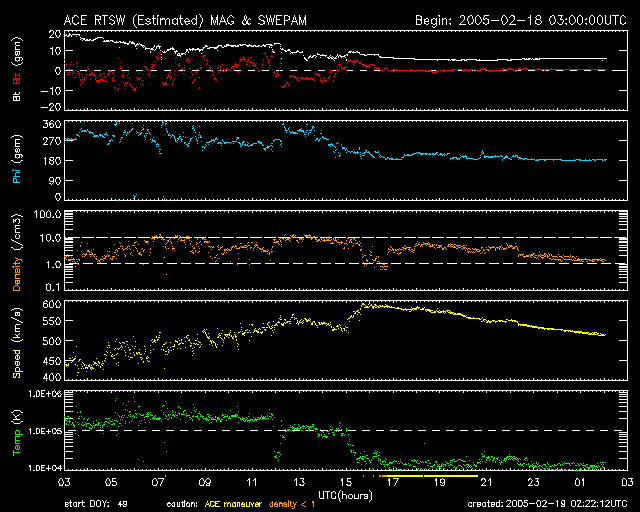
Task: Click the '13' hour label on the time axis
Action: (x=299, y=482)
